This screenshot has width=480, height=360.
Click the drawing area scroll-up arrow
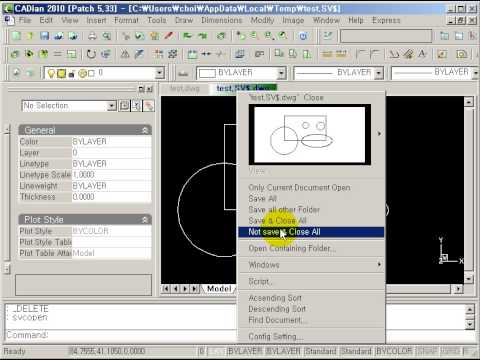click(x=468, y=101)
